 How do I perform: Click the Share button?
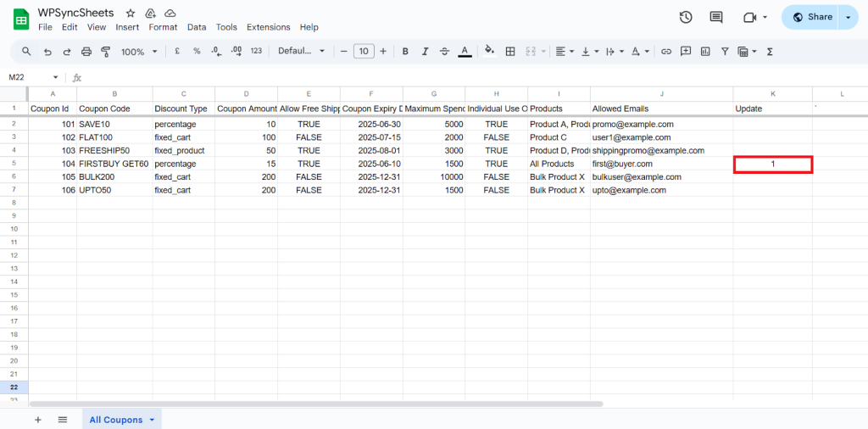(811, 17)
